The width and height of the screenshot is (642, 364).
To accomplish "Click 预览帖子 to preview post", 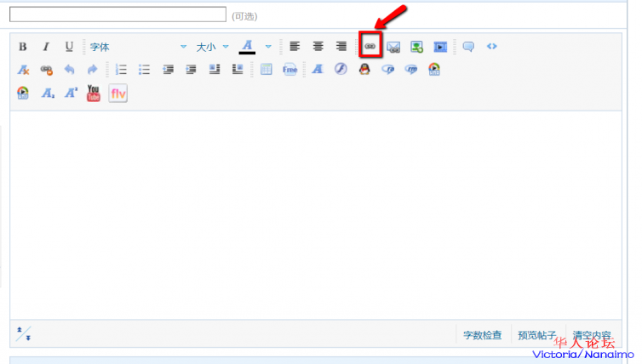I will coord(537,335).
